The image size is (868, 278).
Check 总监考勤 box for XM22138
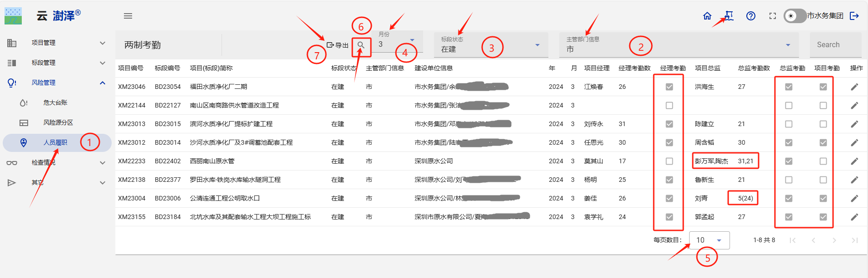point(789,180)
